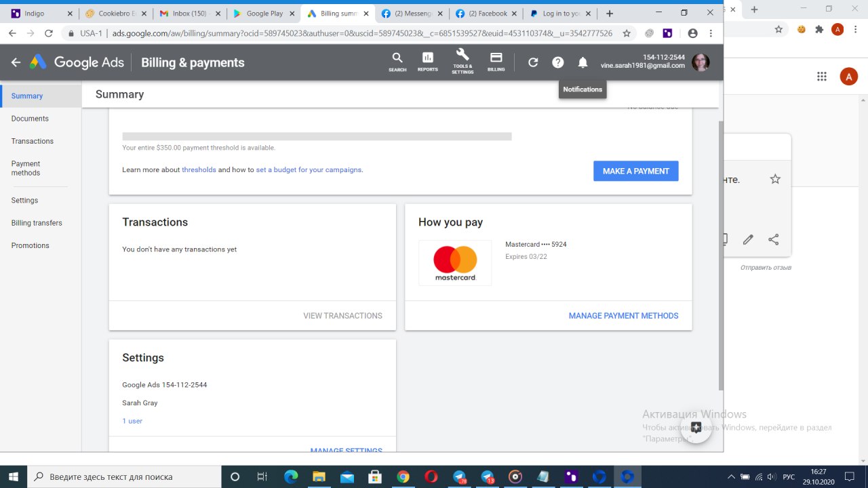The image size is (868, 488).
Task: Click the Indigo extension icon in toolbar
Action: [x=667, y=33]
